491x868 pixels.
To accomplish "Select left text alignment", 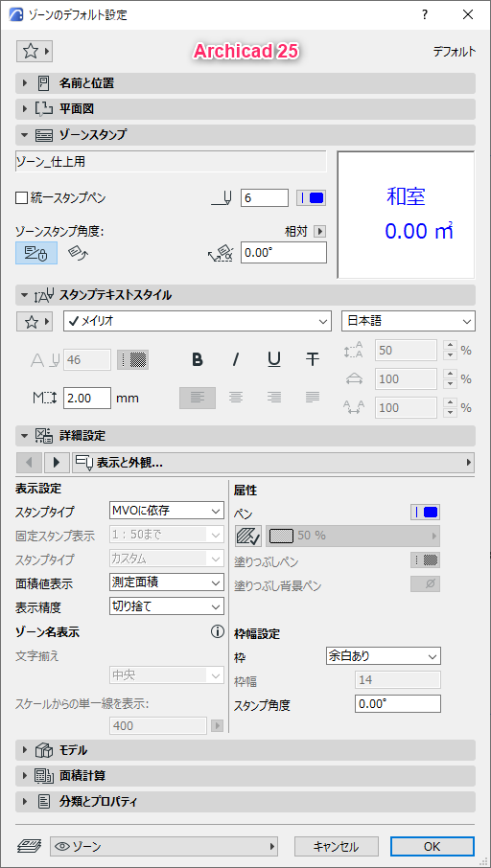I will coord(198,398).
